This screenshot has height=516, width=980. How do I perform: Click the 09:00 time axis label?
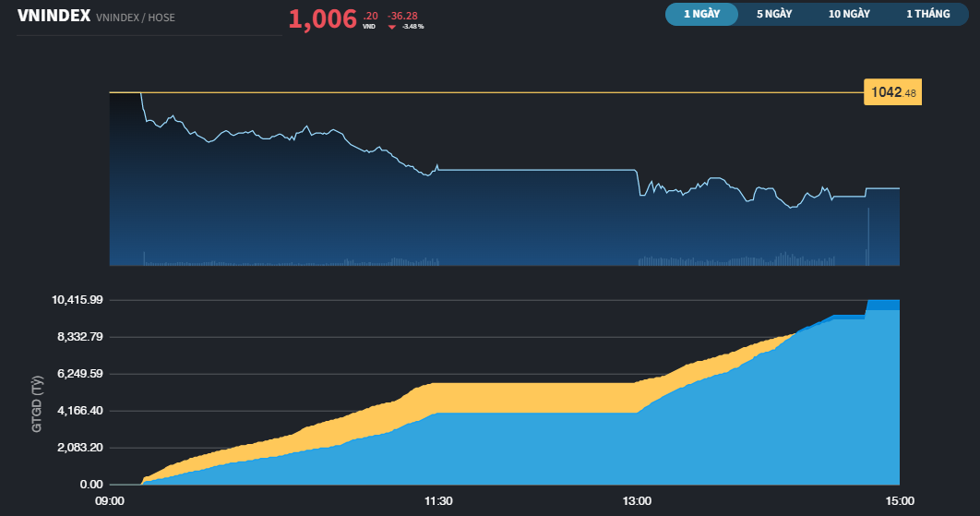click(110, 501)
